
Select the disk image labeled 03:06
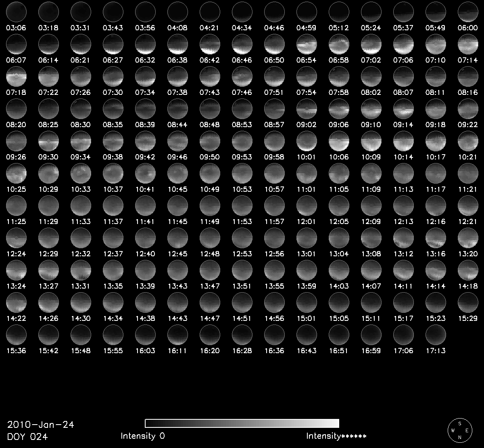pos(17,12)
